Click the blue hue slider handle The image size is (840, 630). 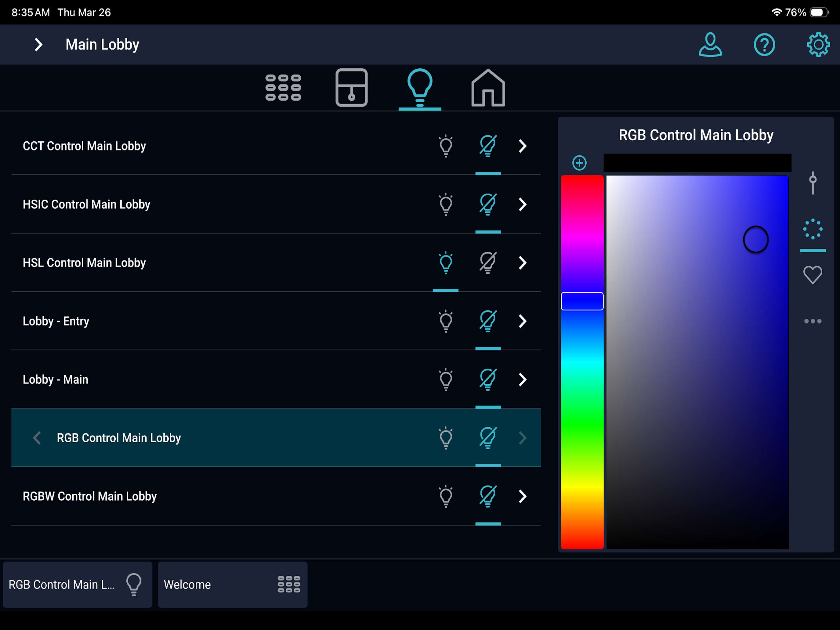coord(582,301)
